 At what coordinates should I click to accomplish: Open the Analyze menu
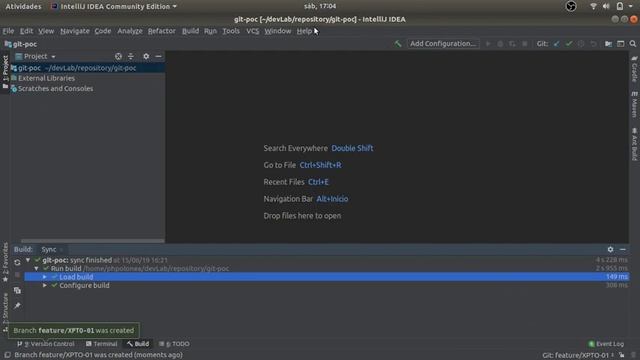(x=130, y=31)
